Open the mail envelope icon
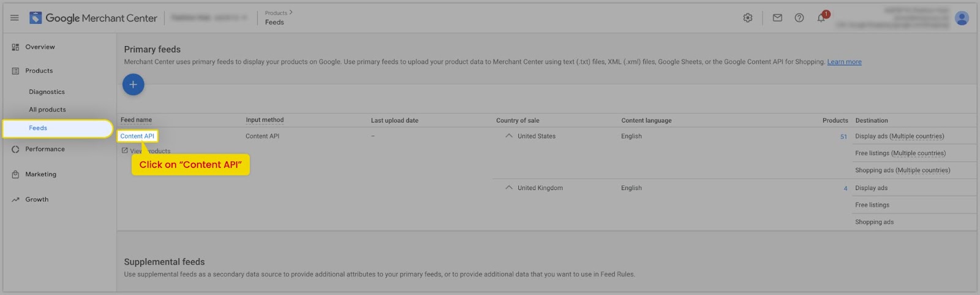Screen dimensions: 980x295 (x=777, y=18)
